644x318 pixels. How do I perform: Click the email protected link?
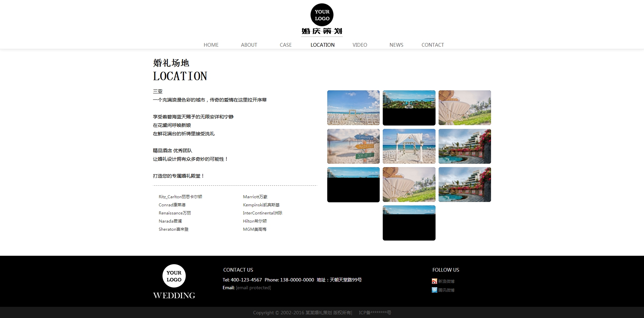point(253,288)
